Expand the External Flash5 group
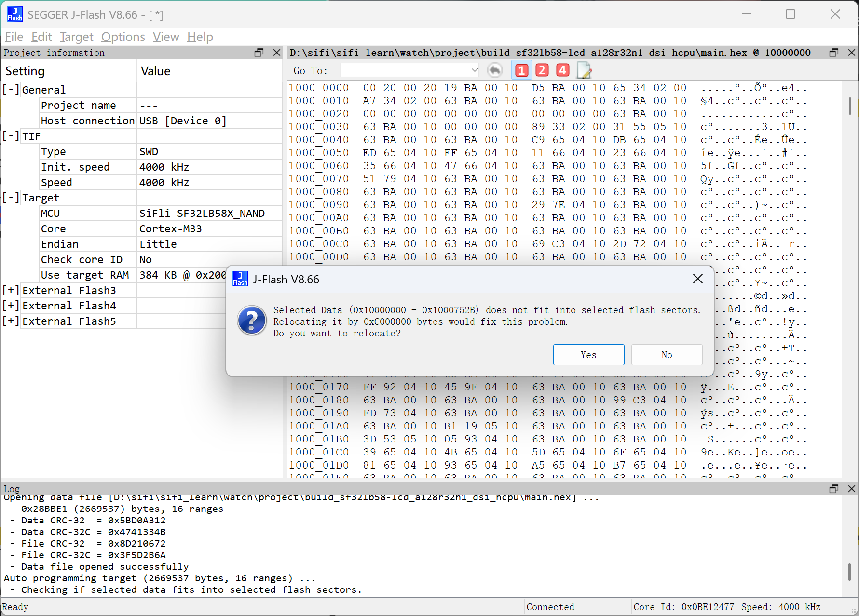Image resolution: width=859 pixels, height=616 pixels. (x=11, y=321)
